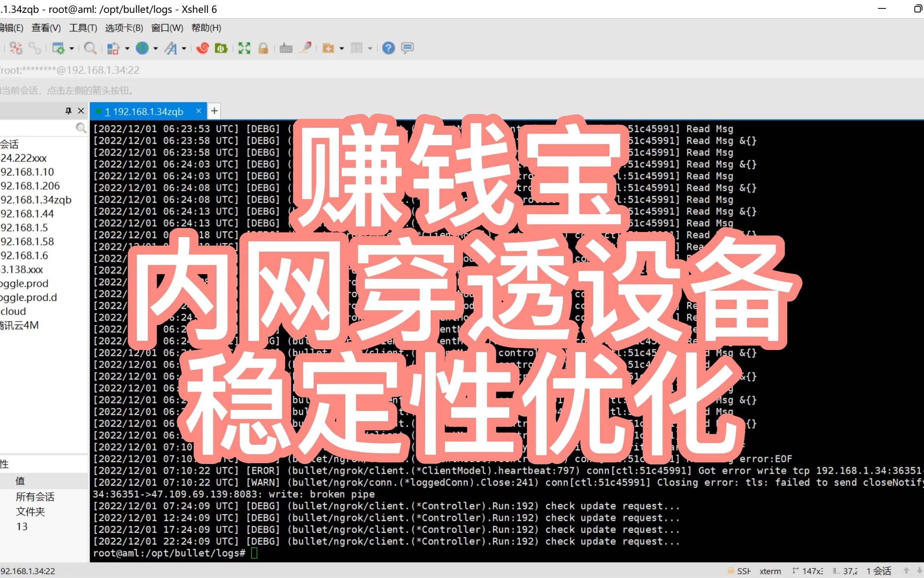Click the 13 property value
Image resolution: width=924 pixels, height=578 pixels.
click(22, 527)
